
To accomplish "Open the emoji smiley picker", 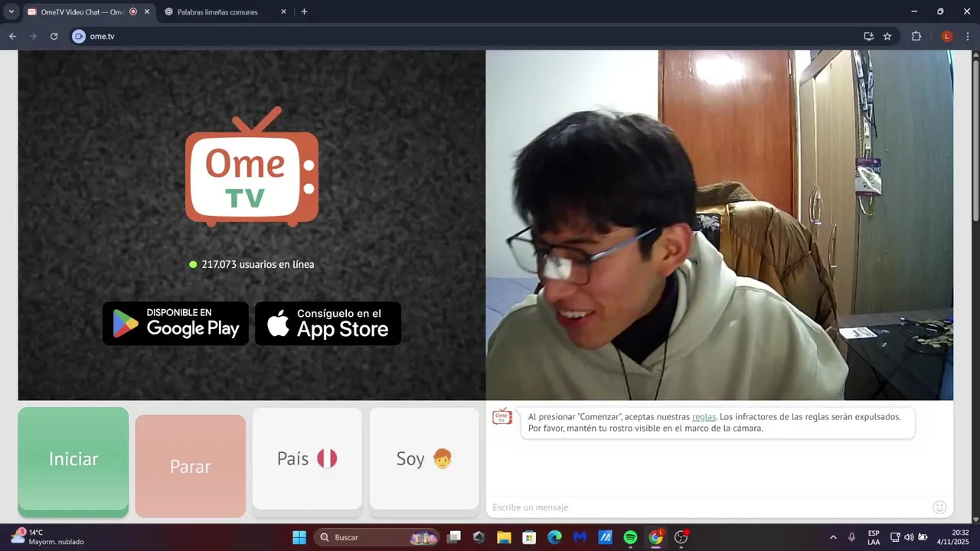I will [940, 507].
